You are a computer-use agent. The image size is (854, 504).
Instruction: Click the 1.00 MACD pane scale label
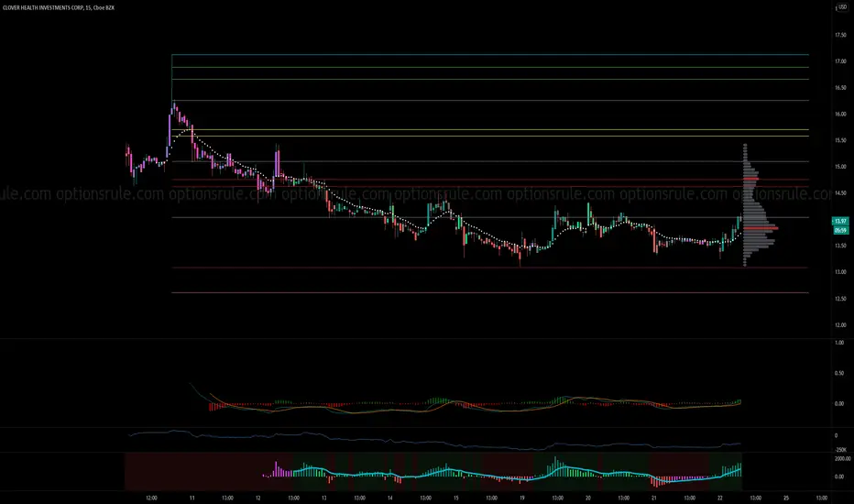point(838,343)
